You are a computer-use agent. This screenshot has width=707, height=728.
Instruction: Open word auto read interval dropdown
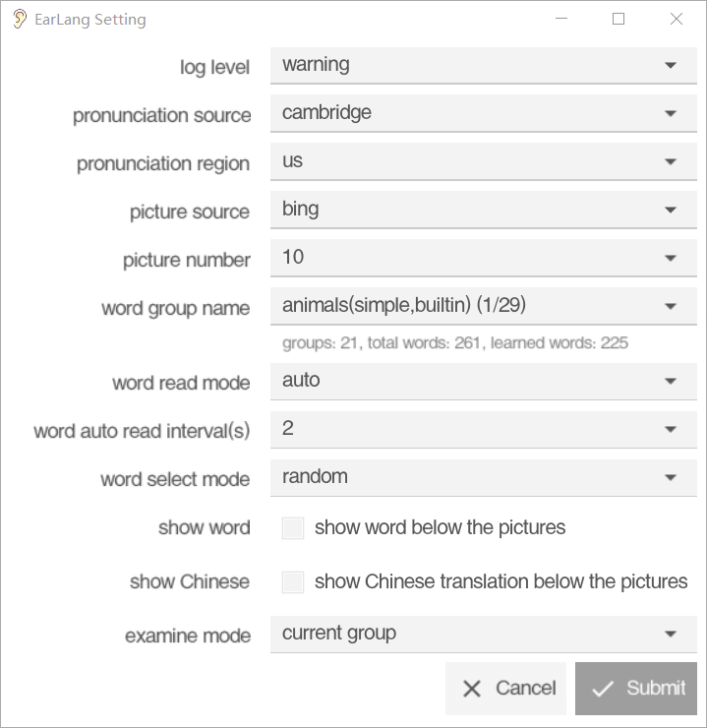(484, 430)
